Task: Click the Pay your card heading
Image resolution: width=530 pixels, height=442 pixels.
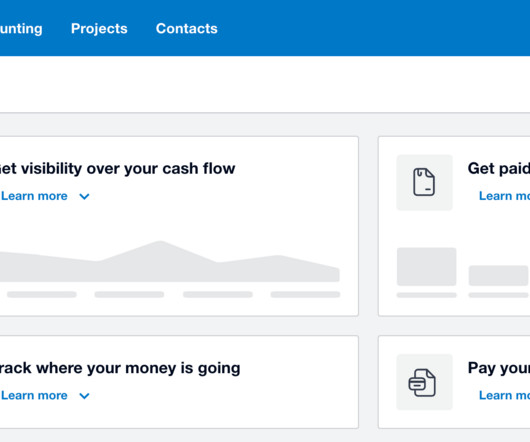Action: (x=499, y=368)
